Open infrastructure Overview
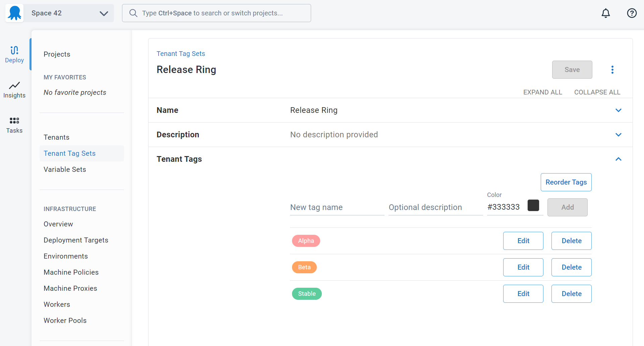 click(58, 224)
